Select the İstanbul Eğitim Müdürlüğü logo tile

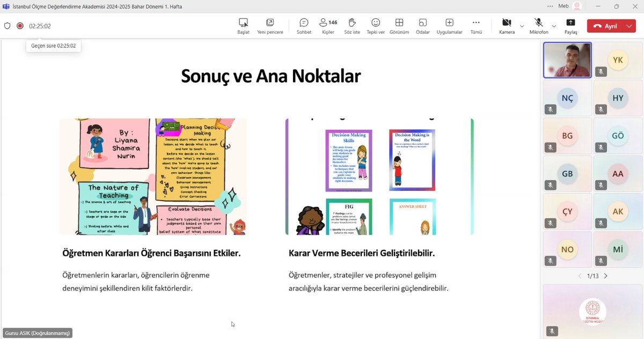592,311
